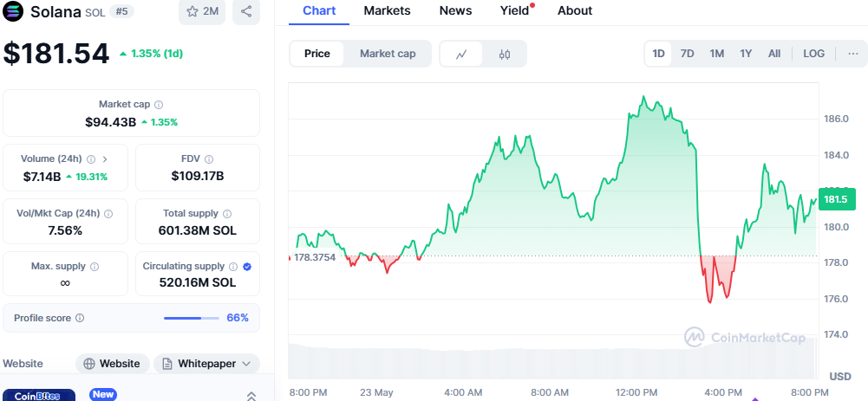Image resolution: width=868 pixels, height=401 pixels.
Task: Click the $109.17B FDV value
Action: (x=198, y=177)
